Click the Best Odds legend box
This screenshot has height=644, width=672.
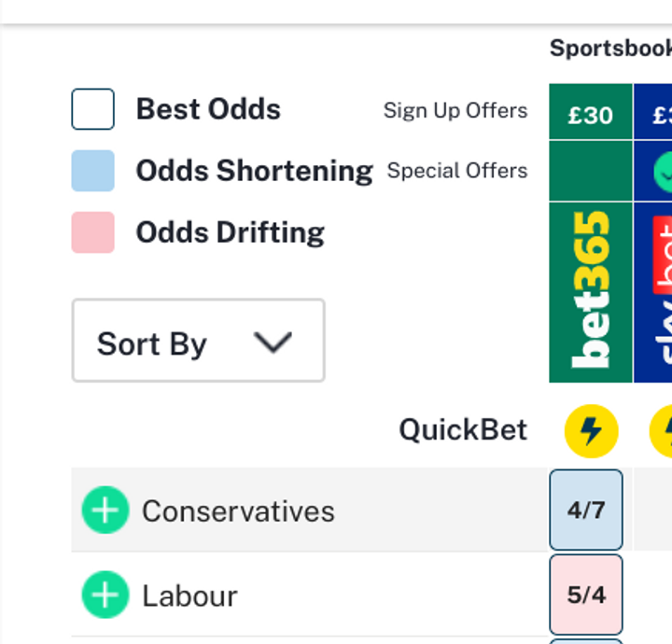93,109
